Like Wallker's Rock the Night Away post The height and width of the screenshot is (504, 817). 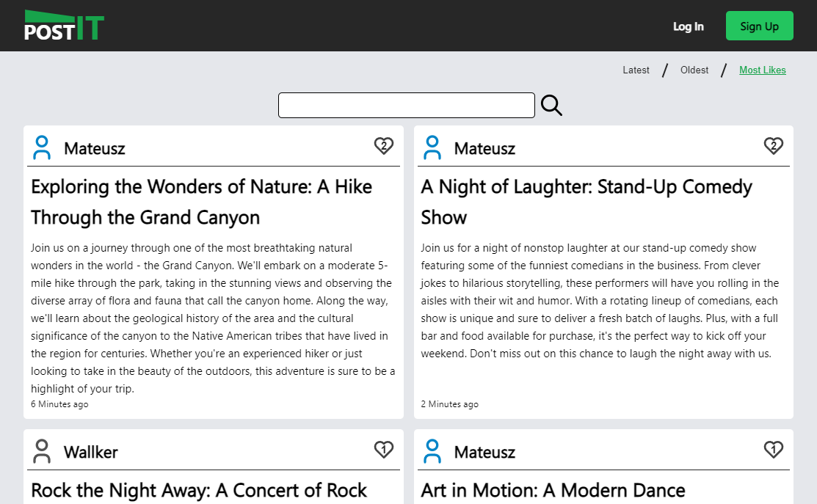click(x=384, y=450)
